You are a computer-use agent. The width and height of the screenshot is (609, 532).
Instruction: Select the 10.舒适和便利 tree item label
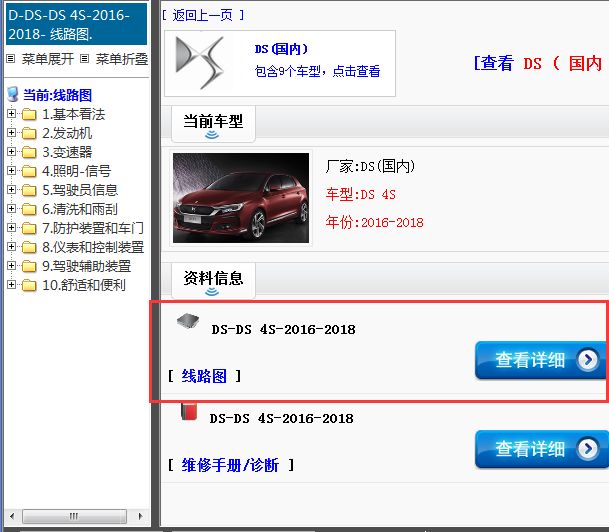click(x=84, y=285)
